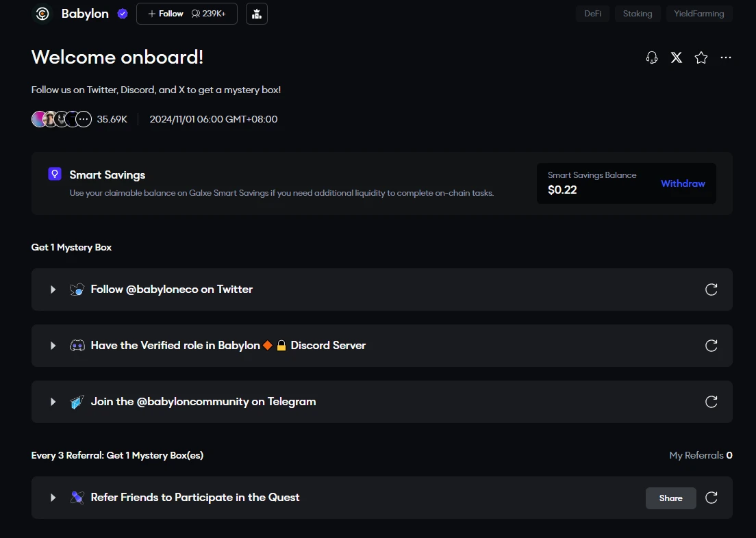Open the X (Twitter) share icon
Image resolution: width=756 pixels, height=538 pixels.
pyautogui.click(x=677, y=57)
